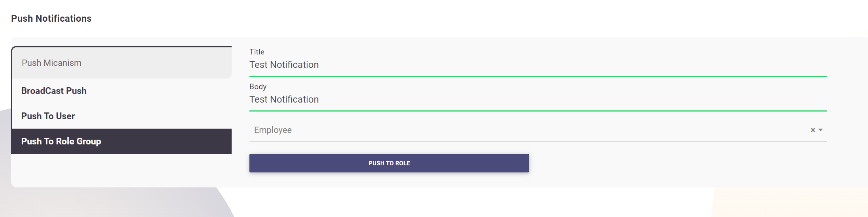
Task: Click the Body field label
Action: 258,86
